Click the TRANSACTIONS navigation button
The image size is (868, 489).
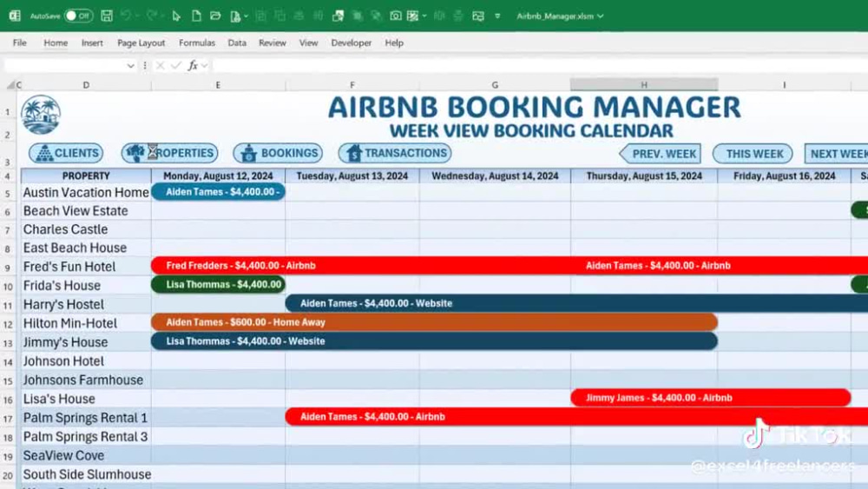click(x=395, y=153)
